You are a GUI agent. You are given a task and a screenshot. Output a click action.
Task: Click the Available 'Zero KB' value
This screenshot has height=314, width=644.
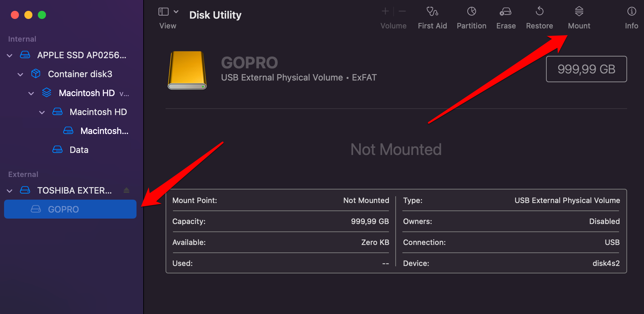375,242
